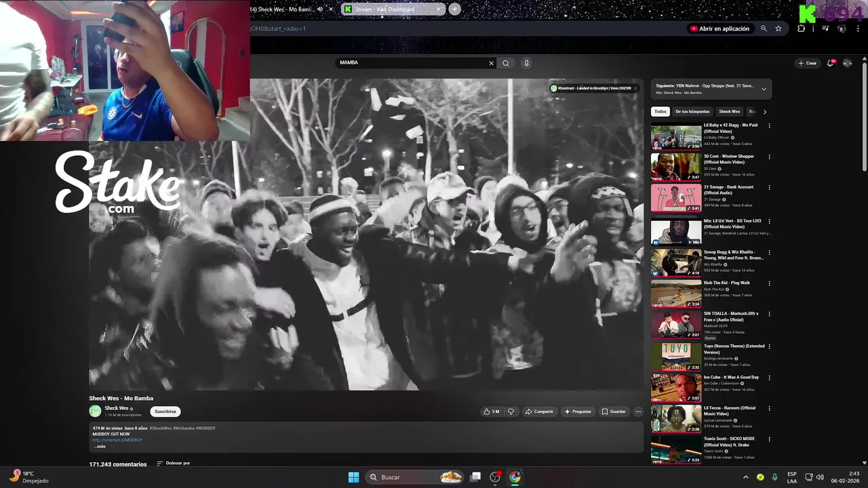Bookmark page with the star icon
Viewport: 868px width, 488px height.
click(x=778, y=28)
